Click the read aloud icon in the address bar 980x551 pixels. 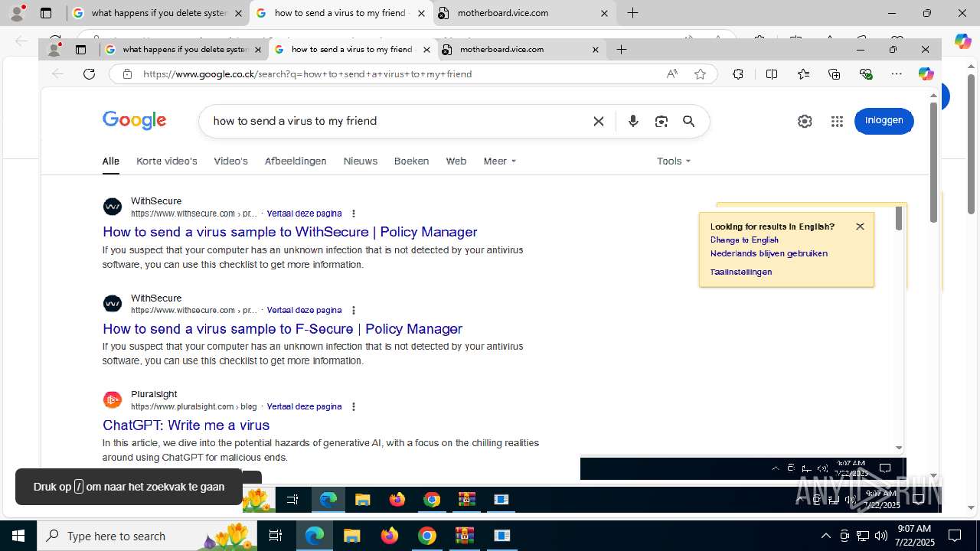coord(671,73)
